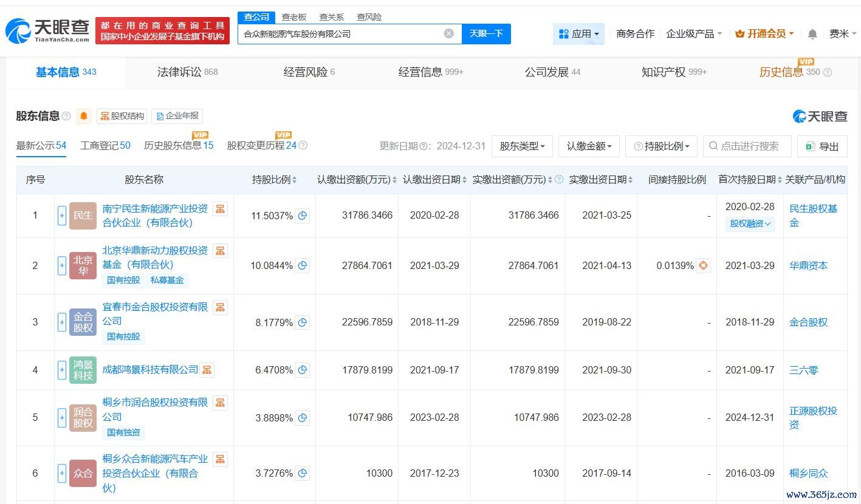
Task: Open the 法律诉讼 tab
Action: (x=187, y=72)
